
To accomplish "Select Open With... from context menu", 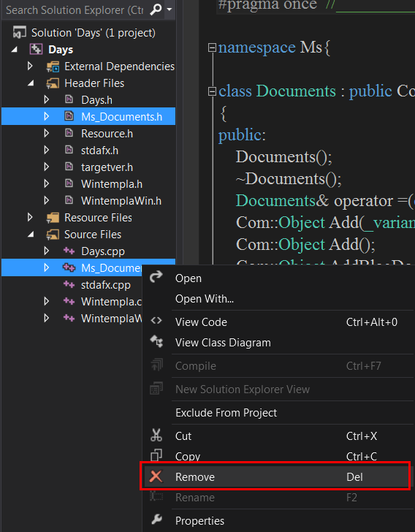I will tap(205, 299).
